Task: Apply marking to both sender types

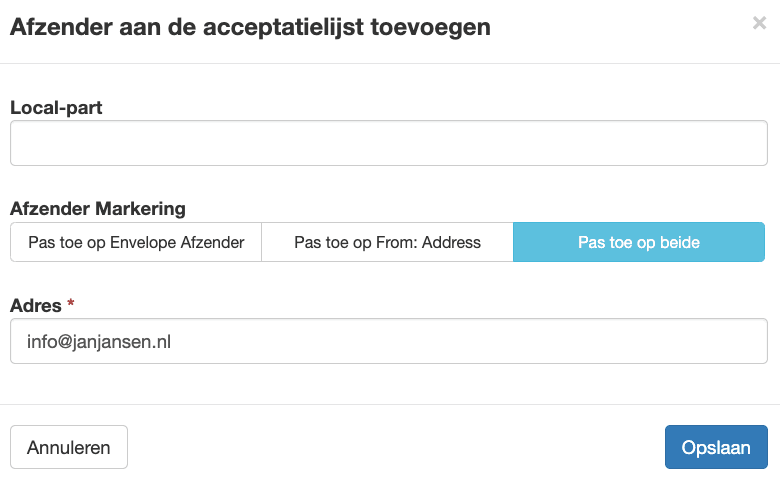Action: click(x=639, y=242)
